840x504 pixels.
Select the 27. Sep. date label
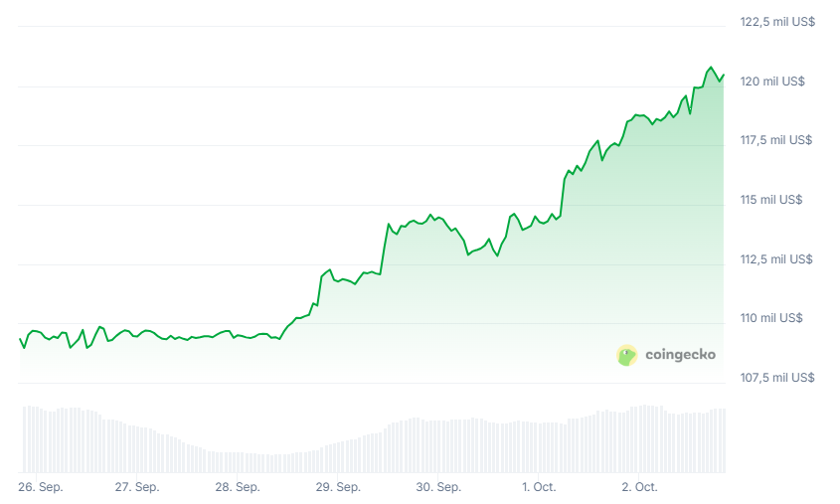point(137,487)
